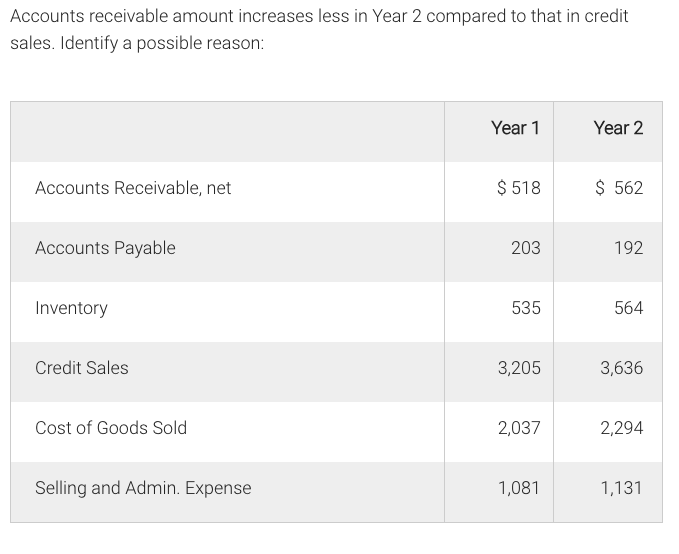Viewport: 679px width, 554px height.
Task: Select the 535 inventory value
Action: [526, 308]
